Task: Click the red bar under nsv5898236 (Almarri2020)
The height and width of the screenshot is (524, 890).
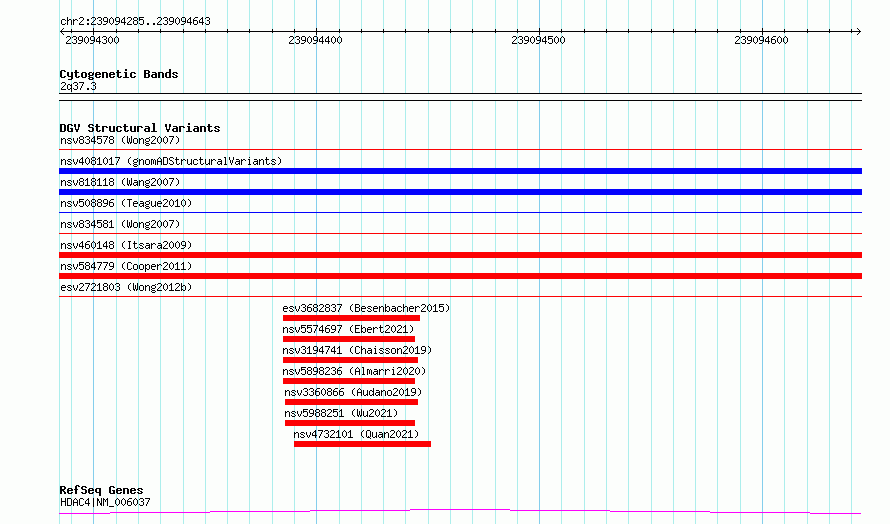Action: 349,381
